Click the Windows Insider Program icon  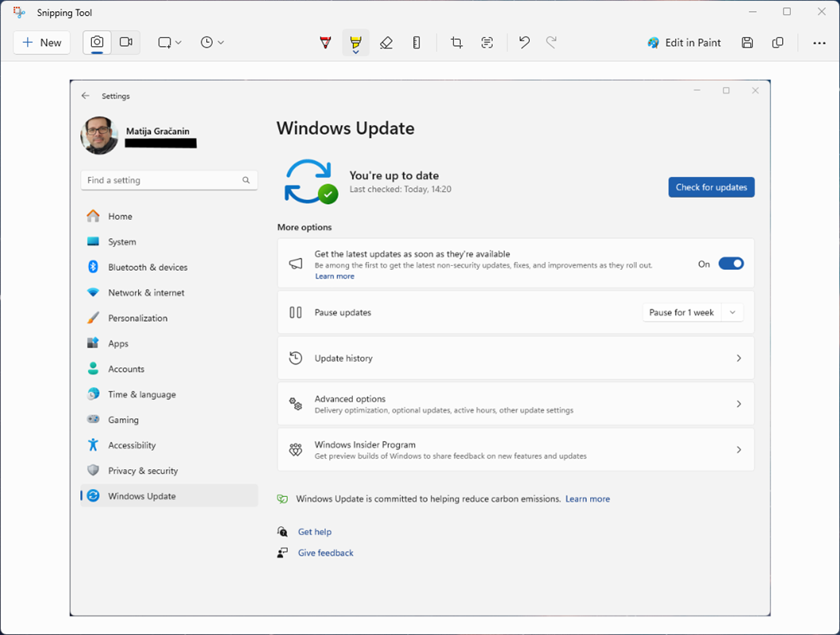point(296,449)
